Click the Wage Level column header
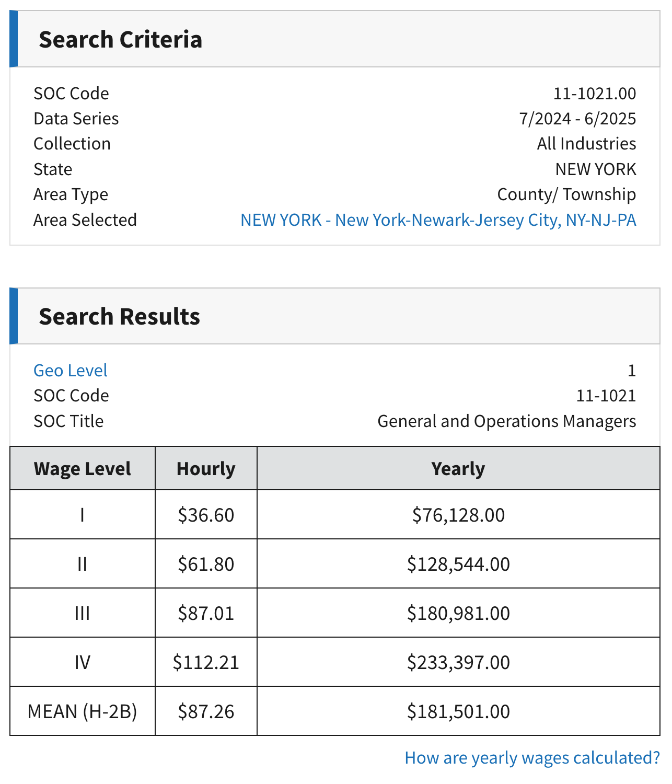672x784 pixels. point(82,468)
